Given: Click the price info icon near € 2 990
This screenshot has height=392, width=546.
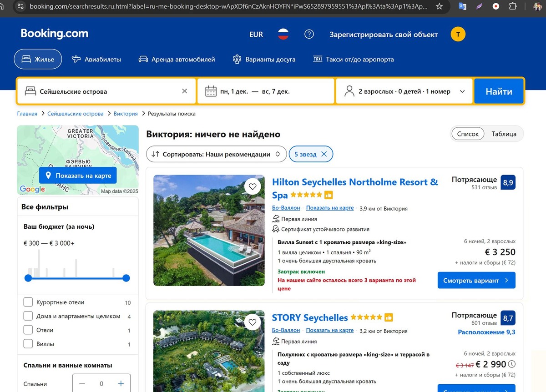Looking at the screenshot, I should click(512, 364).
